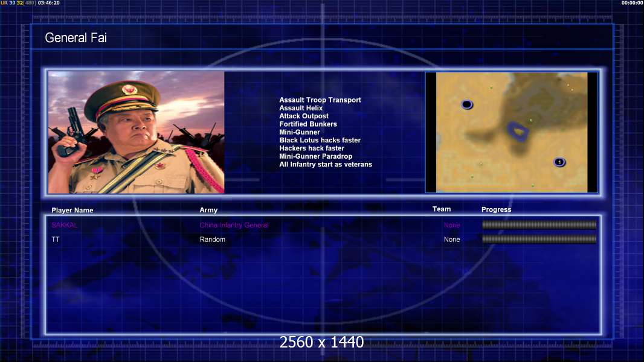The image size is (644, 362).
Task: Select player name TT
Action: tap(56, 240)
